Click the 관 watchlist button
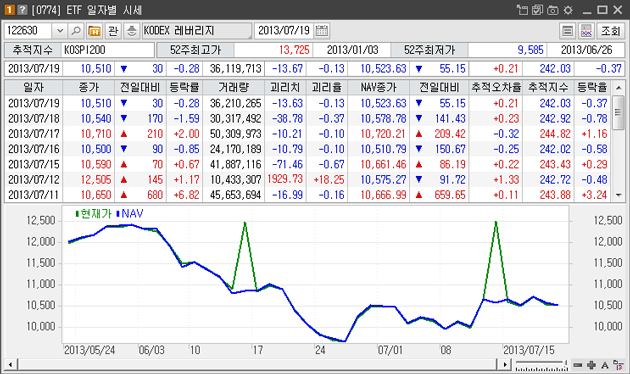630x374 pixels. [x=113, y=31]
